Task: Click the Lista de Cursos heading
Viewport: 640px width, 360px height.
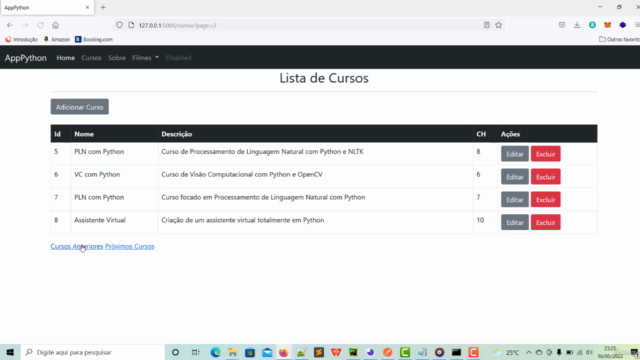Action: [324, 78]
